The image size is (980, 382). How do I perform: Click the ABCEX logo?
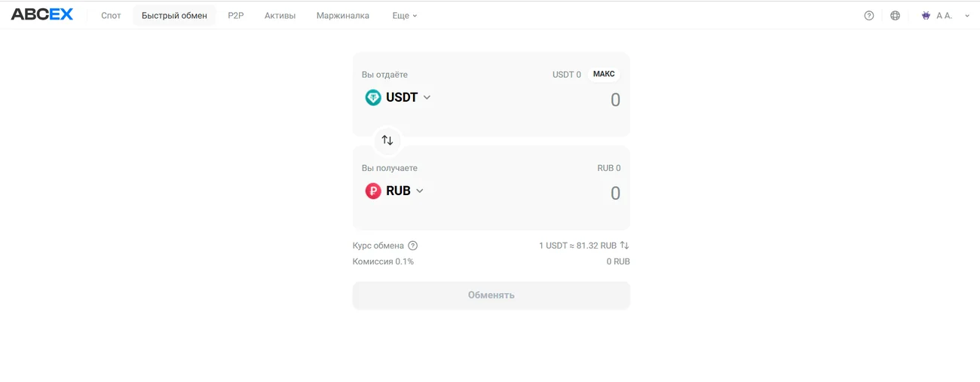point(42,15)
